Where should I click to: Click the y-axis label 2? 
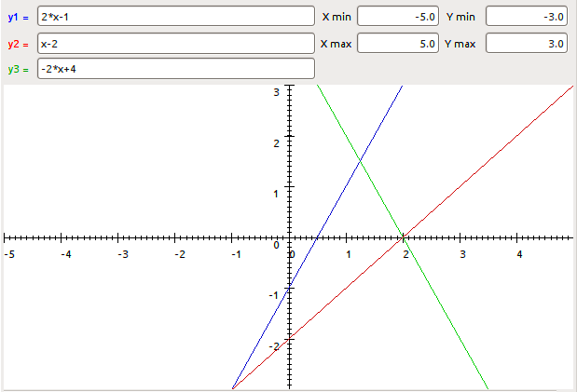[276, 143]
